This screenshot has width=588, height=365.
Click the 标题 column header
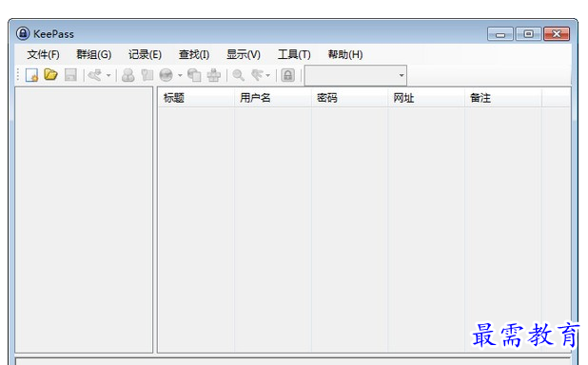(x=196, y=98)
